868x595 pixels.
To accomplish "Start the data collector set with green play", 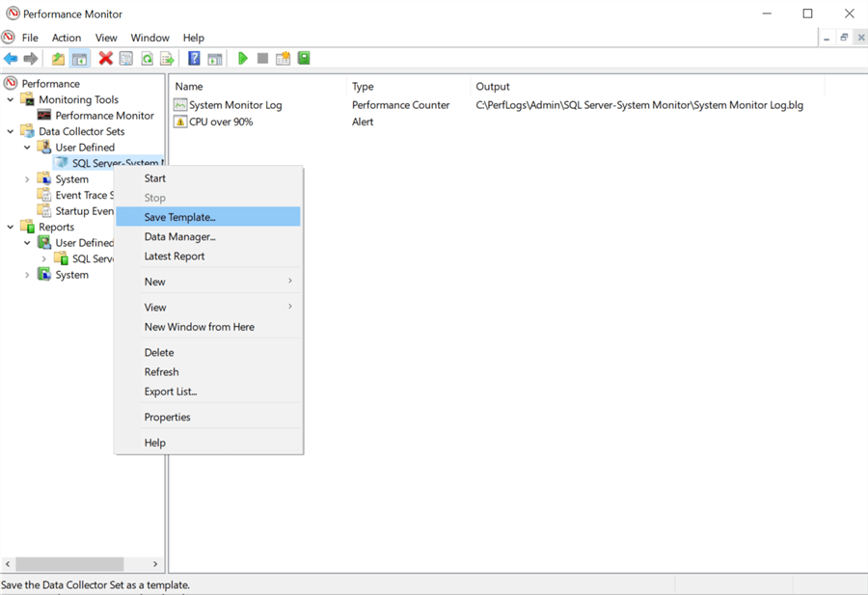I will click(242, 58).
